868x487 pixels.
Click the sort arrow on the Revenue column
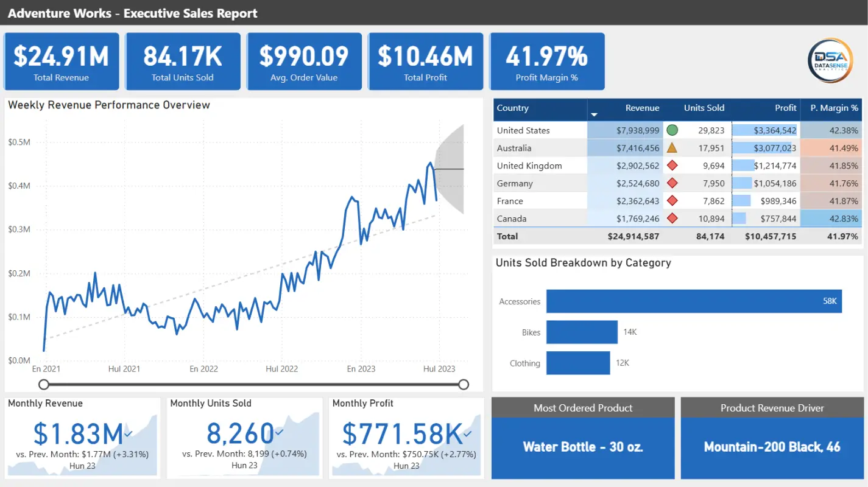pyautogui.click(x=595, y=114)
